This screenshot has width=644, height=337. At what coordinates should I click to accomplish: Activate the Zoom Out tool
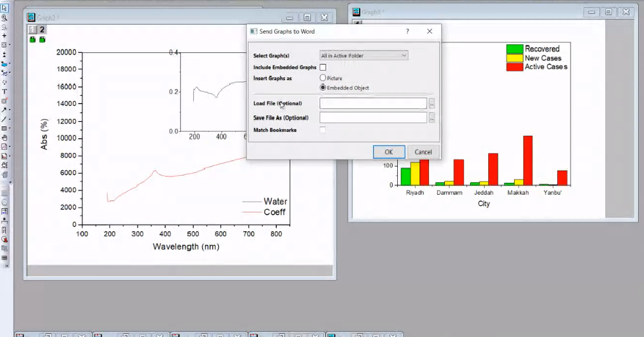point(4,26)
